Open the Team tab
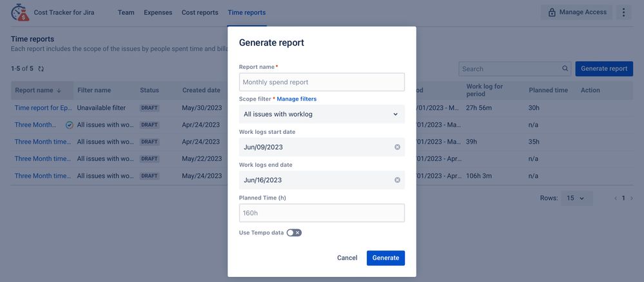Viewport: 644px width, 282px height. [x=126, y=12]
